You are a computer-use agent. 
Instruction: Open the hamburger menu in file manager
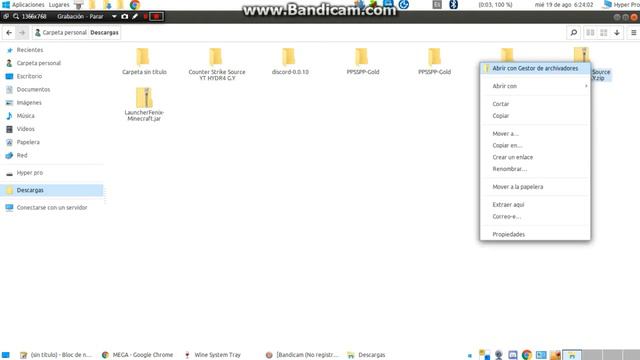633,33
